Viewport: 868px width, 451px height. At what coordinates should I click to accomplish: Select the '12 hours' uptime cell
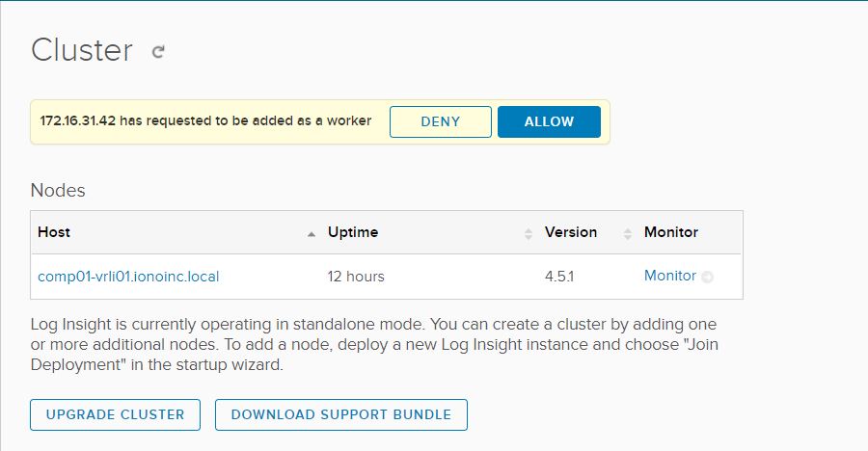pyautogui.click(x=355, y=277)
